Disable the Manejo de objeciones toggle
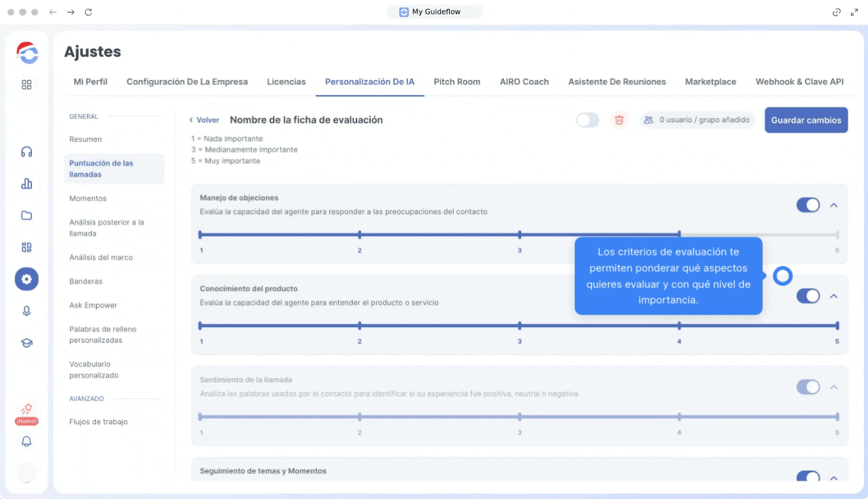Image resolution: width=868 pixels, height=499 pixels. pyautogui.click(x=807, y=205)
